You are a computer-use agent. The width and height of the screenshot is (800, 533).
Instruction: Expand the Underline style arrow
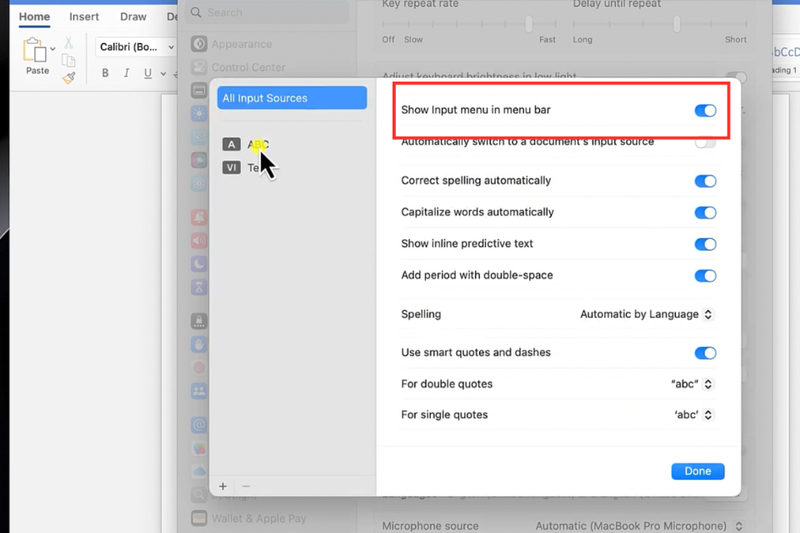pyautogui.click(x=163, y=74)
